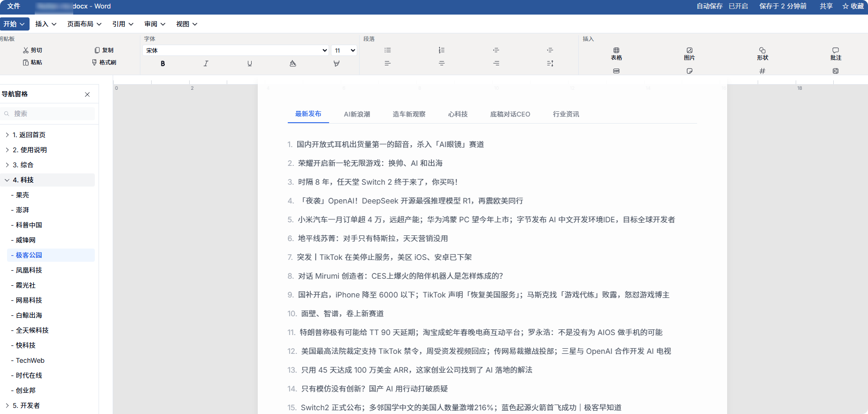
Task: Switch to the AI新浪潮 tab
Action: 357,114
